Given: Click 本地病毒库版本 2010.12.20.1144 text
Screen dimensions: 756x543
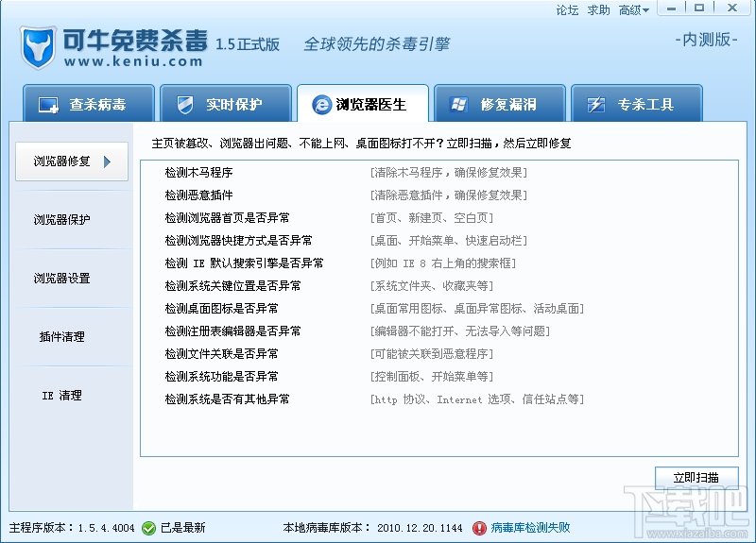Looking at the screenshot, I should pyautogui.click(x=372, y=528).
